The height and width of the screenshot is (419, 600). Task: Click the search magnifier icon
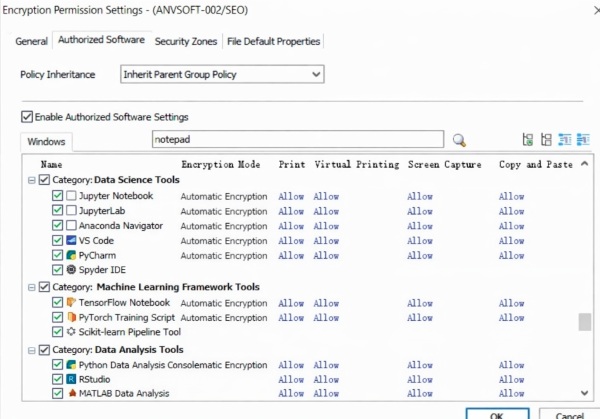tap(459, 140)
